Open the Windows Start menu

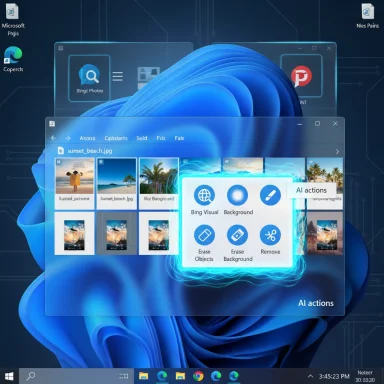click(9, 376)
